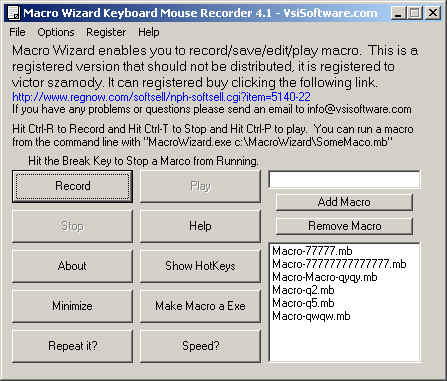Click the Add Macro button

pos(344,202)
